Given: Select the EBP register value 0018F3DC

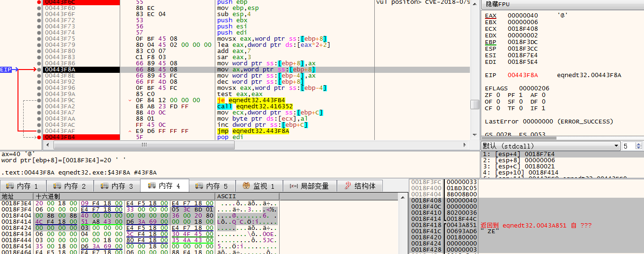Looking at the screenshot, I should pyautogui.click(x=522, y=42).
